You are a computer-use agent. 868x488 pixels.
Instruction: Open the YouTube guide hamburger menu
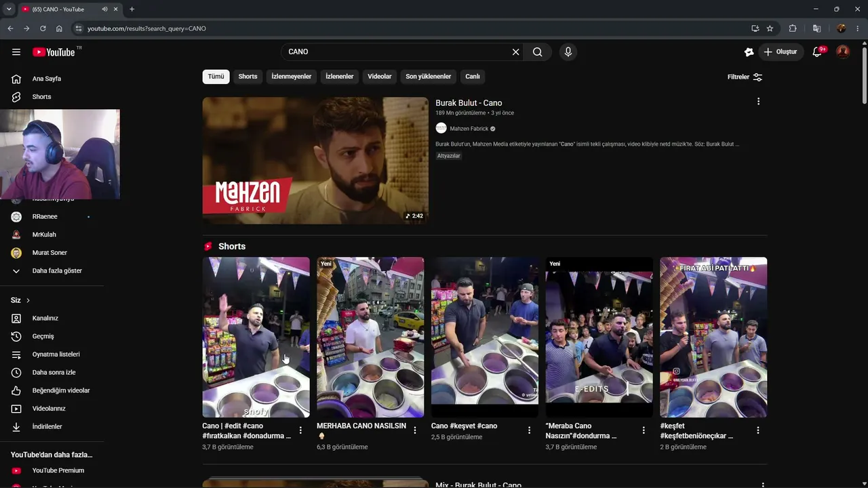click(x=16, y=52)
